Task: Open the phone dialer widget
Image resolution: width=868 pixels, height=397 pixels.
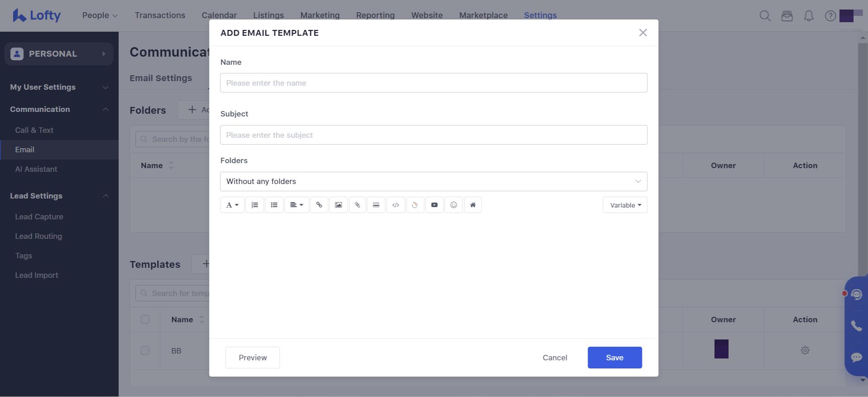Action: click(x=857, y=326)
